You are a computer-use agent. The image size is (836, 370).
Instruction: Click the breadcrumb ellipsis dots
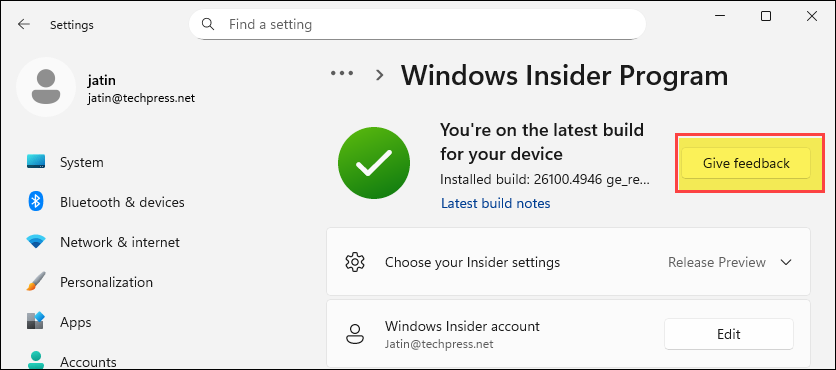(342, 74)
